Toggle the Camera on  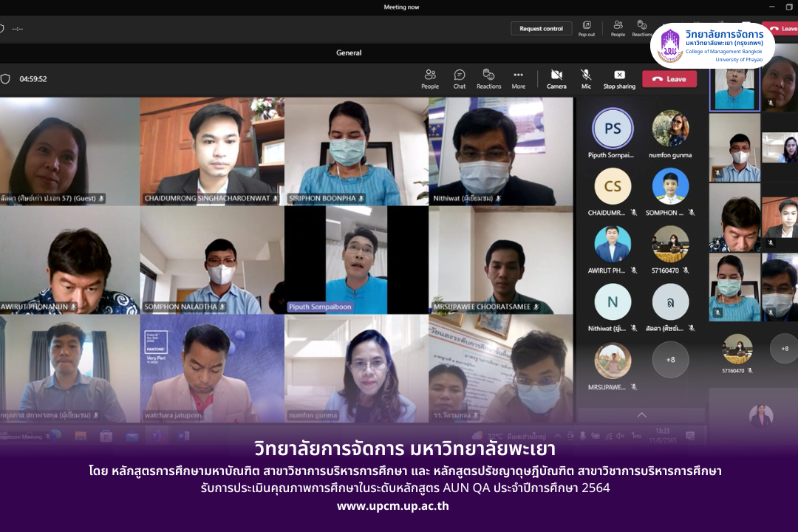(556, 79)
